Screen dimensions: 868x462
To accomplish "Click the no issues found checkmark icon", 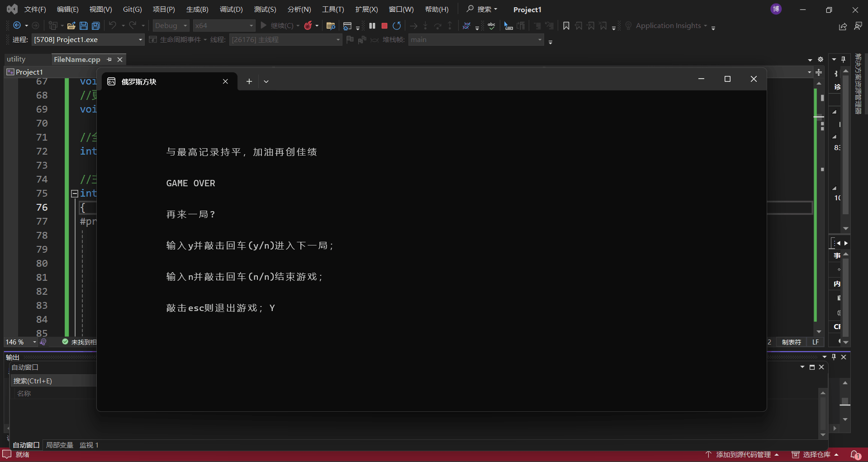I will 65,342.
